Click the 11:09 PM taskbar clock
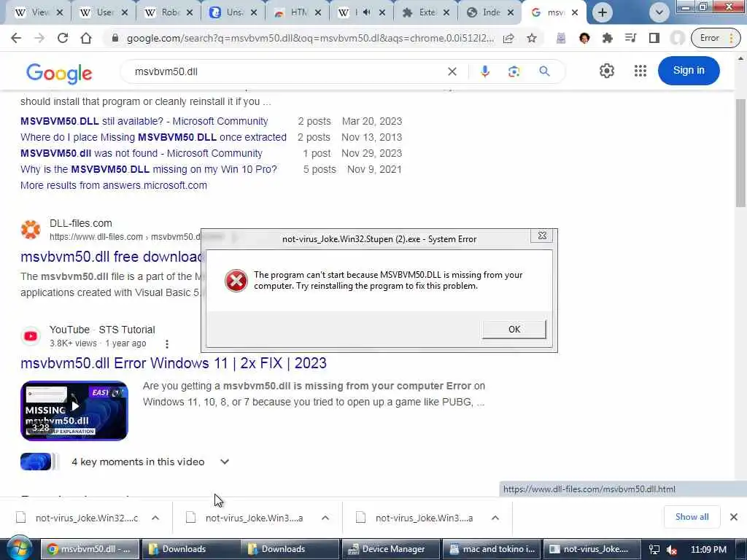Viewport: 747px width, 560px height. point(708,550)
